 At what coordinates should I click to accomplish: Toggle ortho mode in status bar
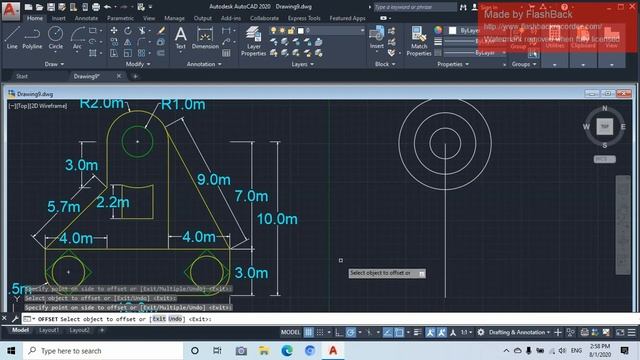(x=339, y=333)
